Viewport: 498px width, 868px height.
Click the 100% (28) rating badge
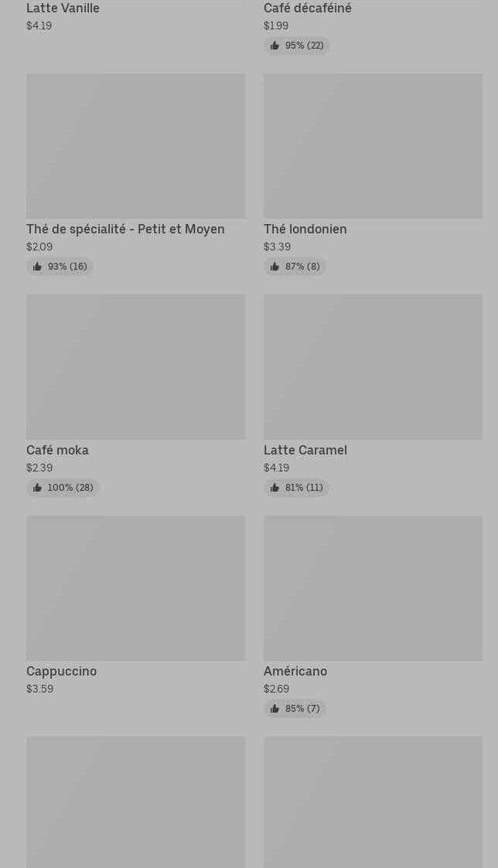point(63,488)
